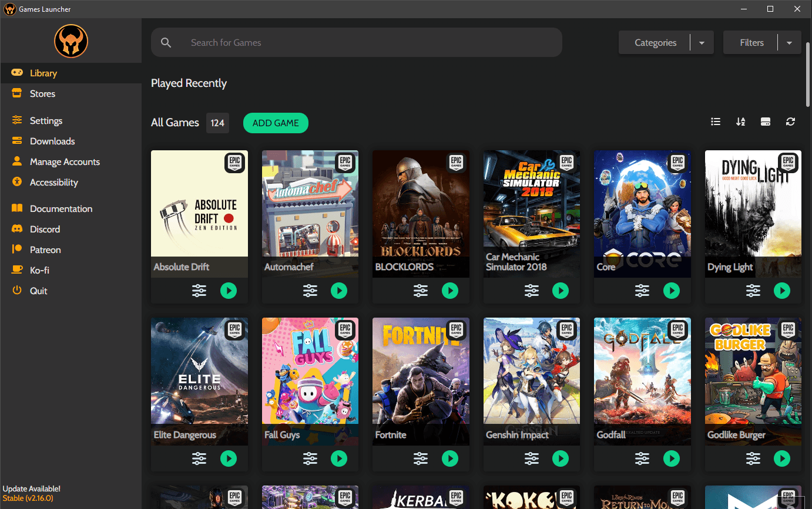Image resolution: width=812 pixels, height=509 pixels.
Task: Expand the Filters dropdown arrow
Action: (789, 43)
